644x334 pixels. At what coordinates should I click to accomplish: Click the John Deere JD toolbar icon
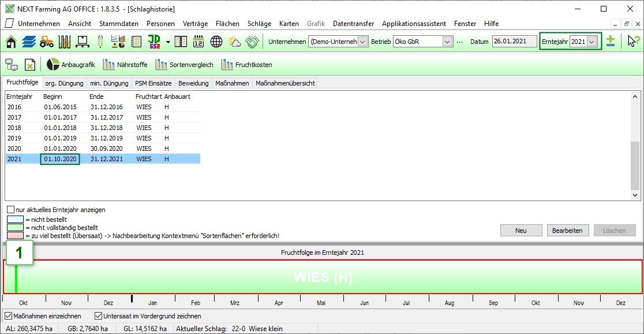[154, 42]
